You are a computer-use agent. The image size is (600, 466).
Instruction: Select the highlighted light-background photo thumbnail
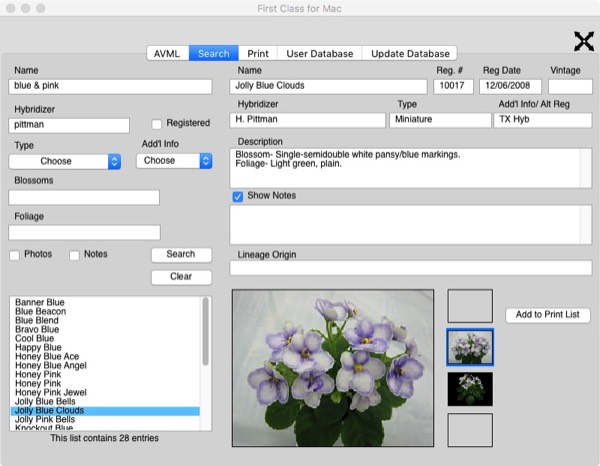(x=470, y=347)
